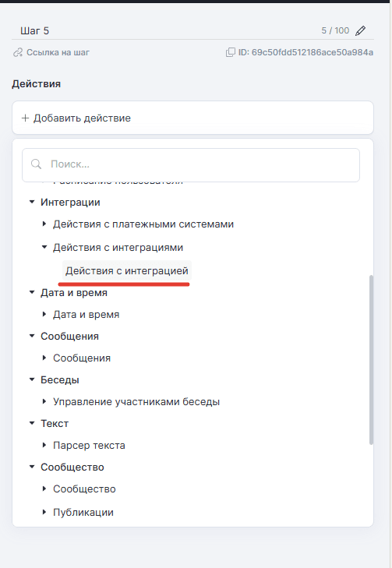Click the Публикации label
This screenshot has height=568, width=392.
(83, 512)
